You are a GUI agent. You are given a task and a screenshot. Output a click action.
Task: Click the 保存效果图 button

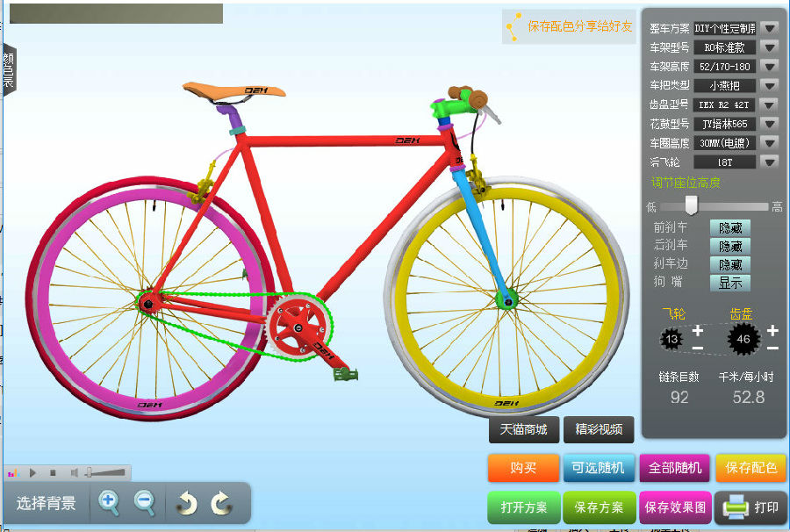tap(675, 507)
